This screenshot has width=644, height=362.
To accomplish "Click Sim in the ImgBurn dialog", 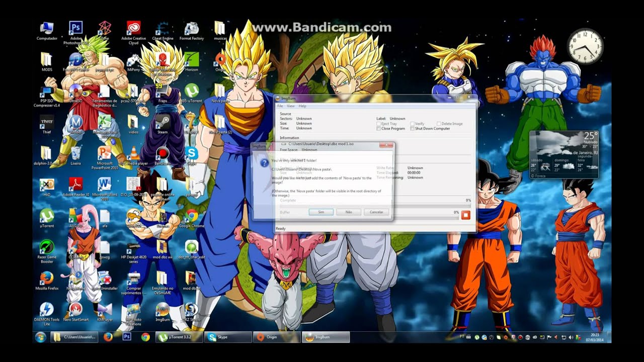I will [x=321, y=212].
